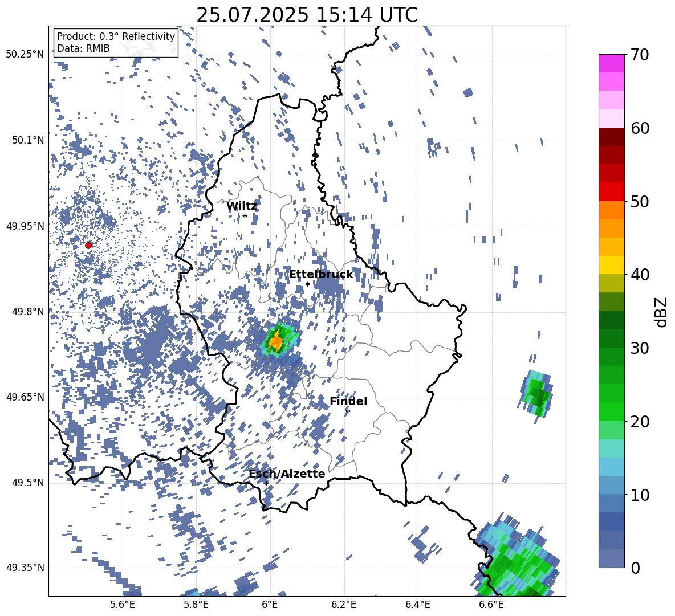Click the magenta swatch at 70 dBZ
This screenshot has height=616, width=675.
[611, 63]
